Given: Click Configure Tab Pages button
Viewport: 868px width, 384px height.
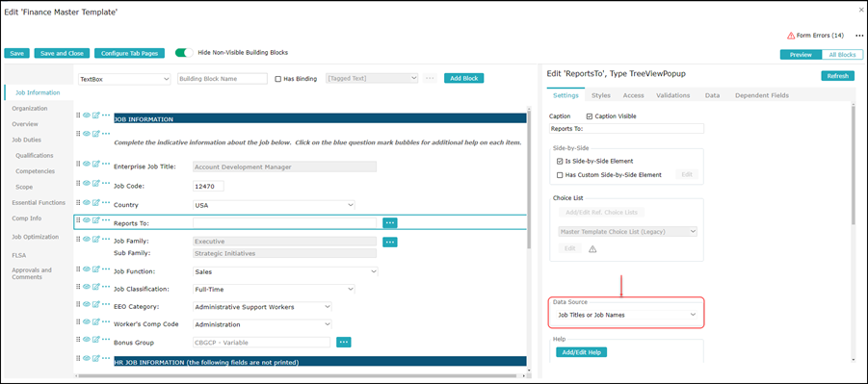Looking at the screenshot, I should coord(129,53).
